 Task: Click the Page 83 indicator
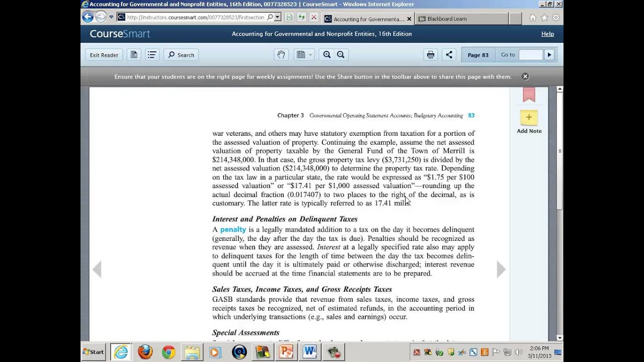[x=478, y=55]
